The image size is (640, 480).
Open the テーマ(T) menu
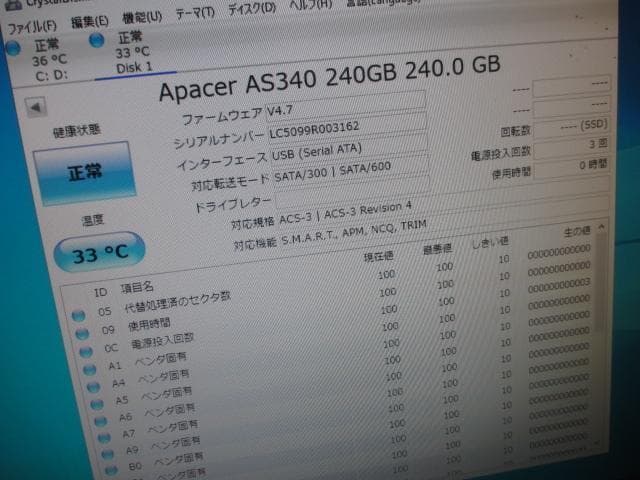pyautogui.click(x=195, y=13)
